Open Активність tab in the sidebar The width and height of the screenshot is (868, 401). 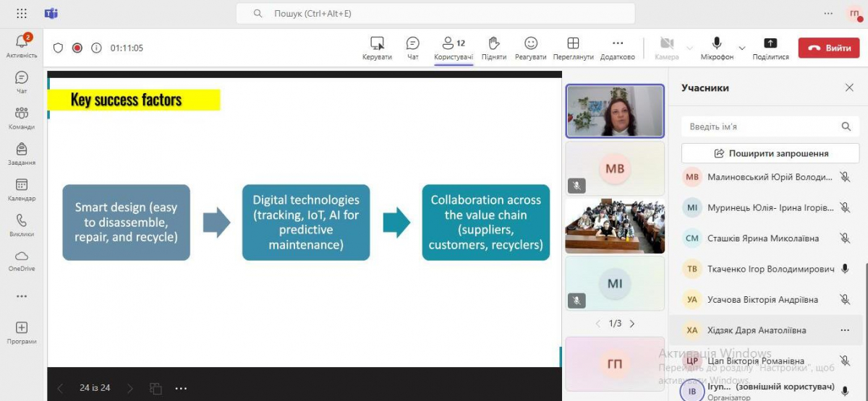click(21, 45)
